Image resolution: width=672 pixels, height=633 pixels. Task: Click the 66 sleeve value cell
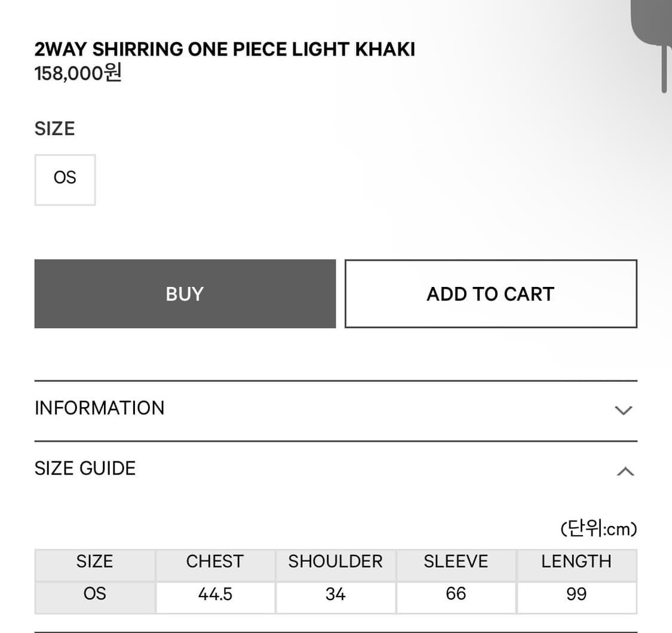pos(456,595)
